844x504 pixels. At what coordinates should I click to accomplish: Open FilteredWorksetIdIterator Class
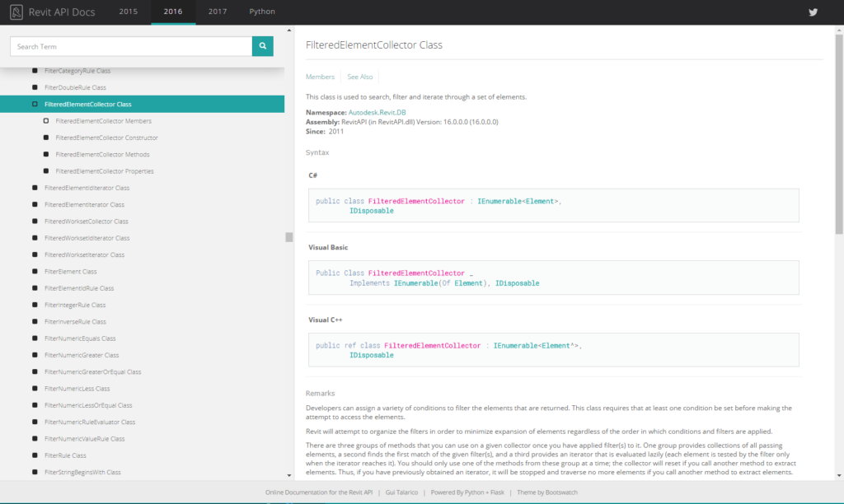[x=87, y=238]
